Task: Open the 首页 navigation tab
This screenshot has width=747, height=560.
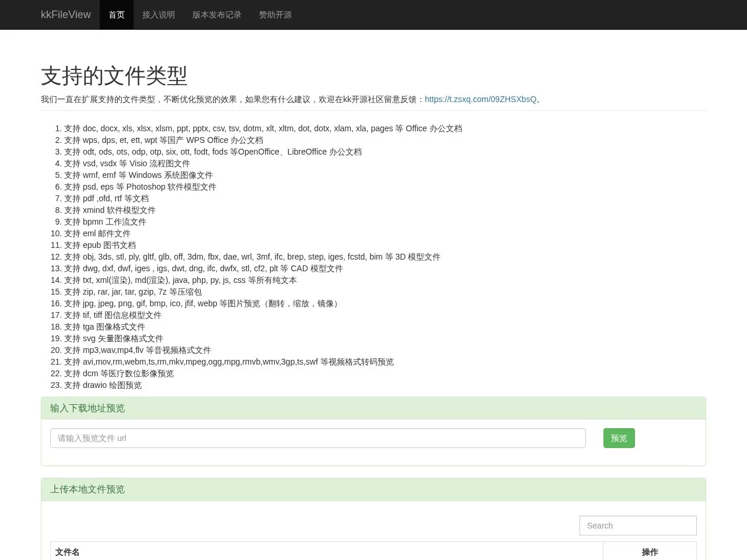Action: click(x=117, y=15)
